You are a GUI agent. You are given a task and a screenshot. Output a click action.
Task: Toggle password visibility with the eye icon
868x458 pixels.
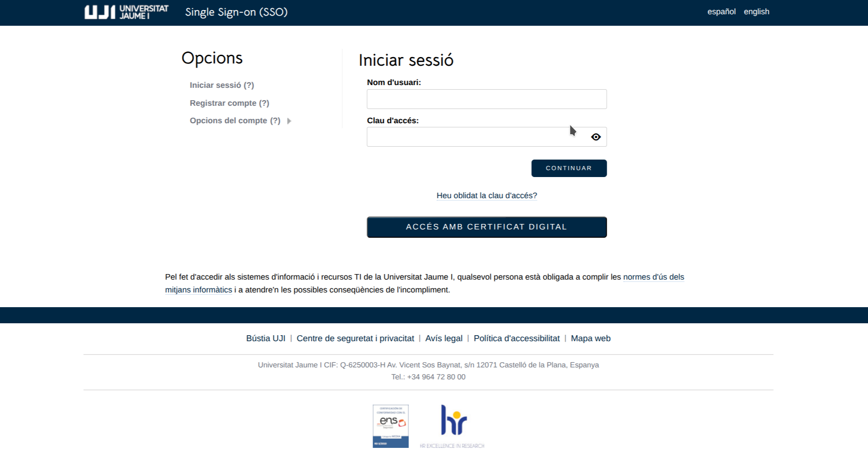click(596, 137)
